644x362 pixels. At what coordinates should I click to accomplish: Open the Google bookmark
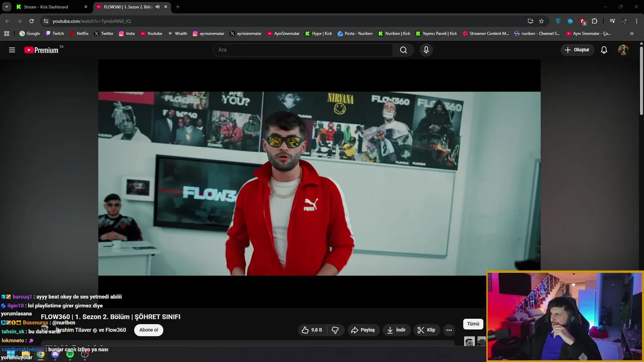30,34
